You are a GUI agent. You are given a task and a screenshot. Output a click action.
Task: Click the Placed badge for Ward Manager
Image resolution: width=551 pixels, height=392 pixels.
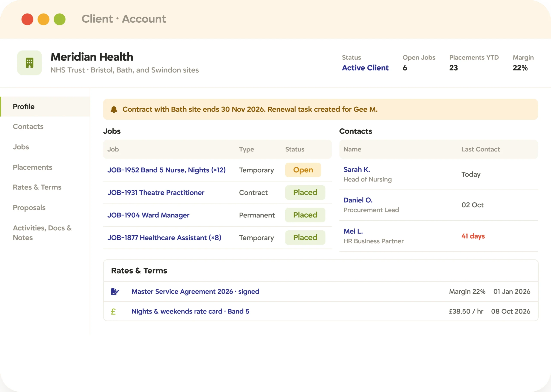305,215
